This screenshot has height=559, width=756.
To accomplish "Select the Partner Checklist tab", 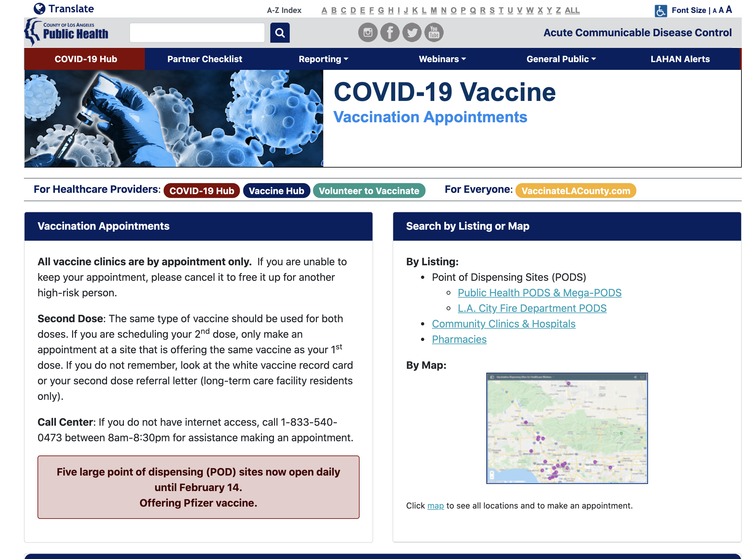I will click(205, 58).
